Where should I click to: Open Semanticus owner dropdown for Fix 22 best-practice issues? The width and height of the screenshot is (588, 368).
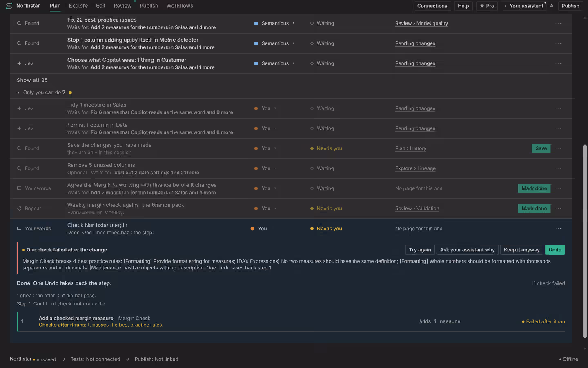tap(274, 23)
